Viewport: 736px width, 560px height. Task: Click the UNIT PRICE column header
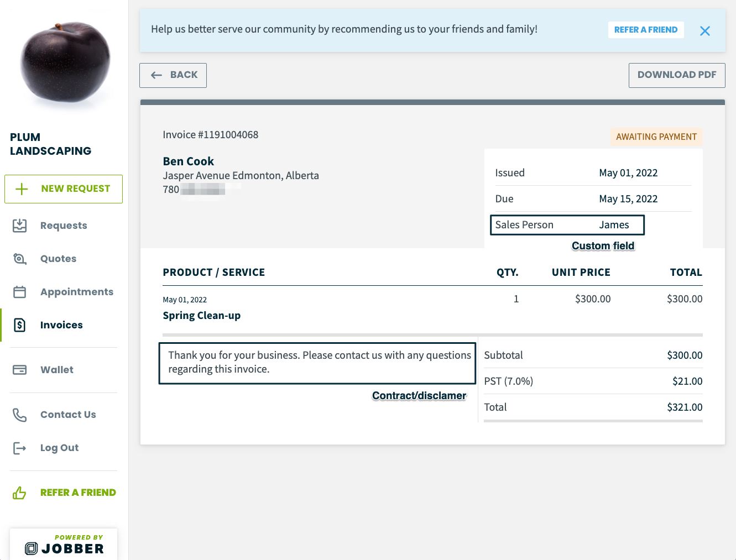(x=581, y=273)
